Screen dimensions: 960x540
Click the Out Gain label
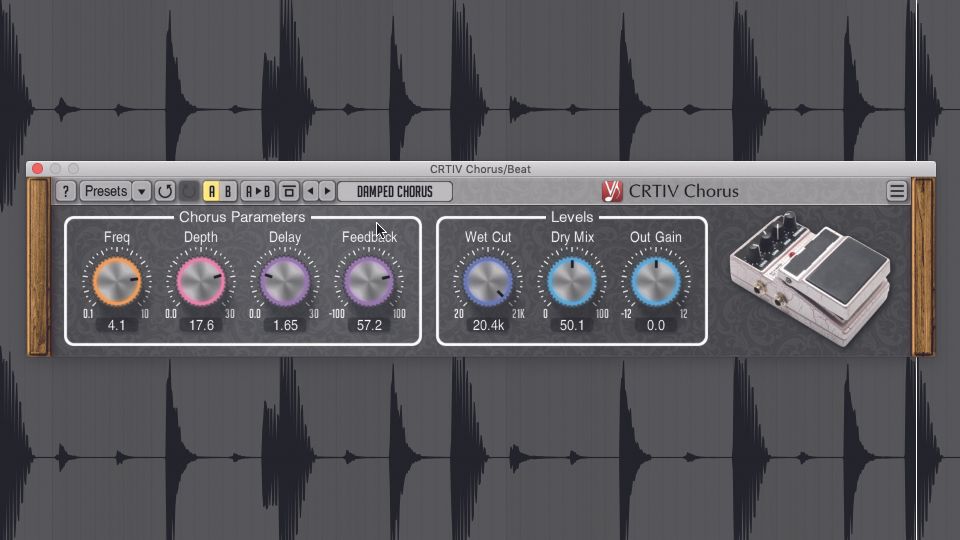point(656,237)
